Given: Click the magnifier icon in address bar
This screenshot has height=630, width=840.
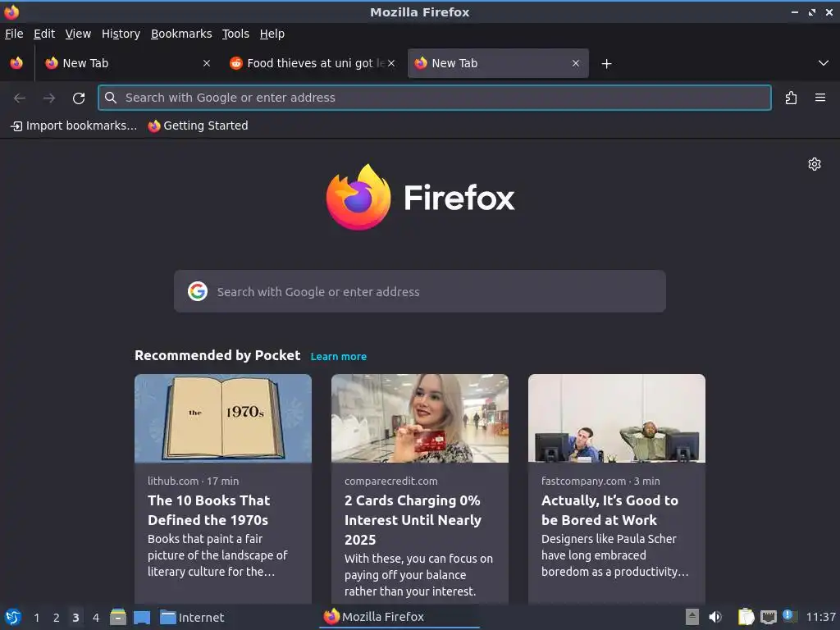Looking at the screenshot, I should point(111,98).
